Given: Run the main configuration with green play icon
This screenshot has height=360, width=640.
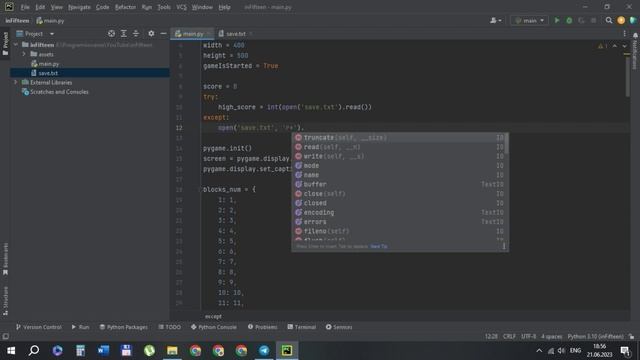Looking at the screenshot, I should (x=557, y=20).
